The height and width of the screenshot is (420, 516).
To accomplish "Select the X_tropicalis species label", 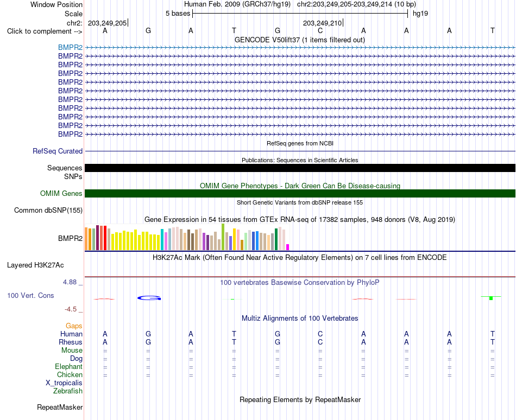I will click(x=64, y=383).
